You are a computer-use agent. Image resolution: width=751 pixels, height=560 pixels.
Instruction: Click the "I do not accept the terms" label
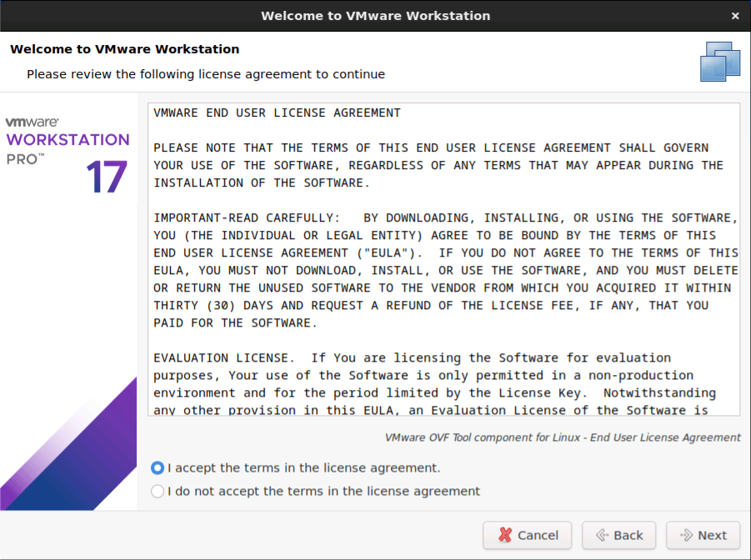coord(323,492)
